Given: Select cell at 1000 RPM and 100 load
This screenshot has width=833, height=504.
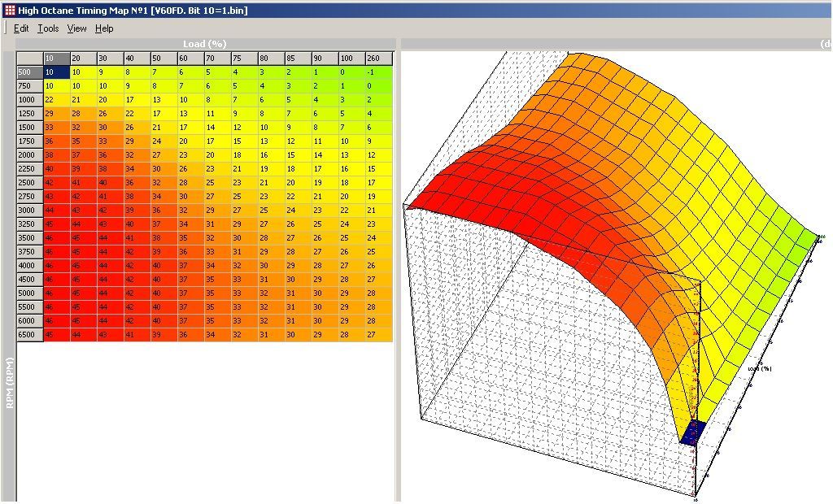Looking at the screenshot, I should [351, 100].
